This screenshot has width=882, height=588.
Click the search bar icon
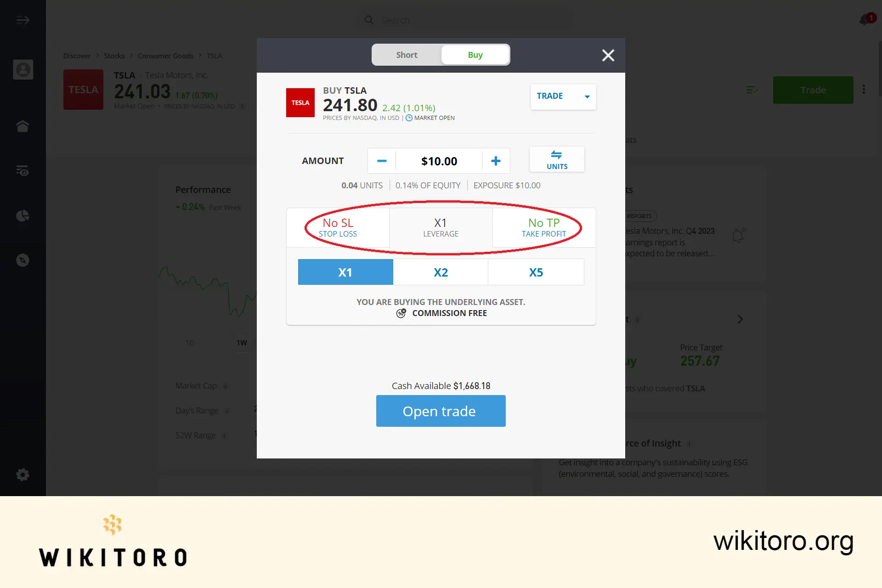[369, 19]
